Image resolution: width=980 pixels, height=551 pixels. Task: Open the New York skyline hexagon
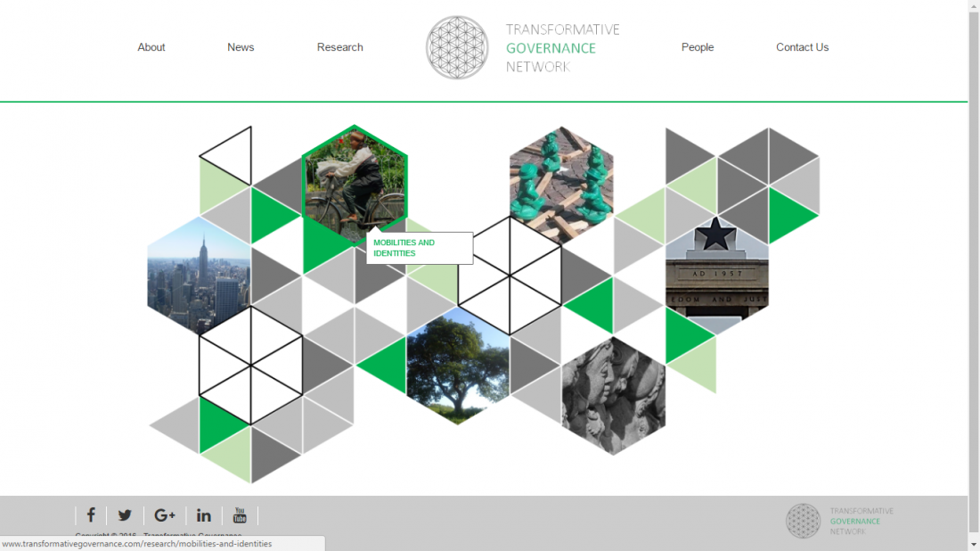tap(199, 275)
